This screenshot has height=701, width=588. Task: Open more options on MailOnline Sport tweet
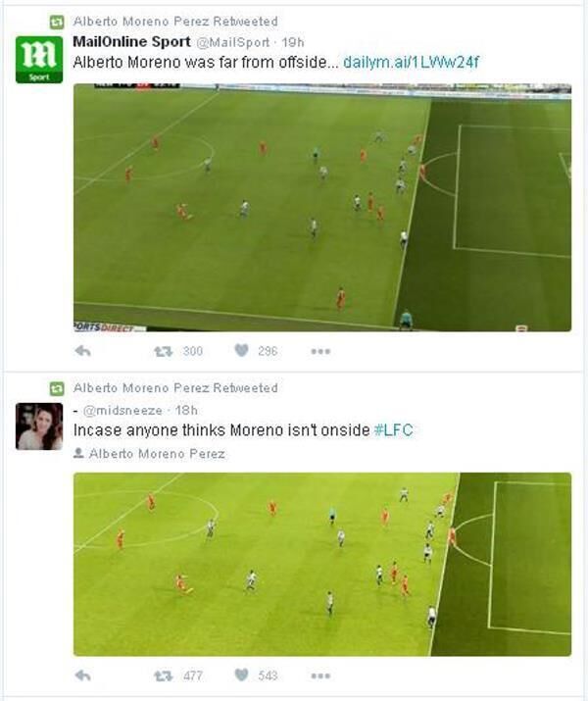pos(320,351)
